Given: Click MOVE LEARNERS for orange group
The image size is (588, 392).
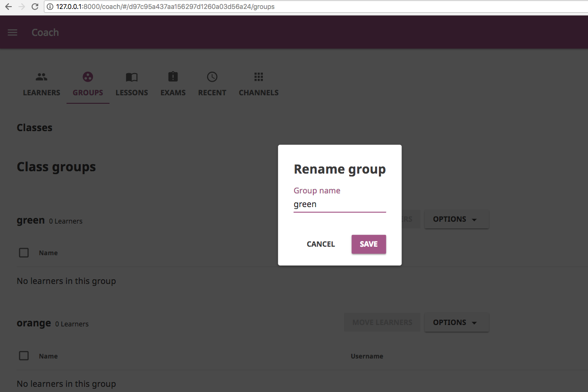Looking at the screenshot, I should (x=382, y=322).
